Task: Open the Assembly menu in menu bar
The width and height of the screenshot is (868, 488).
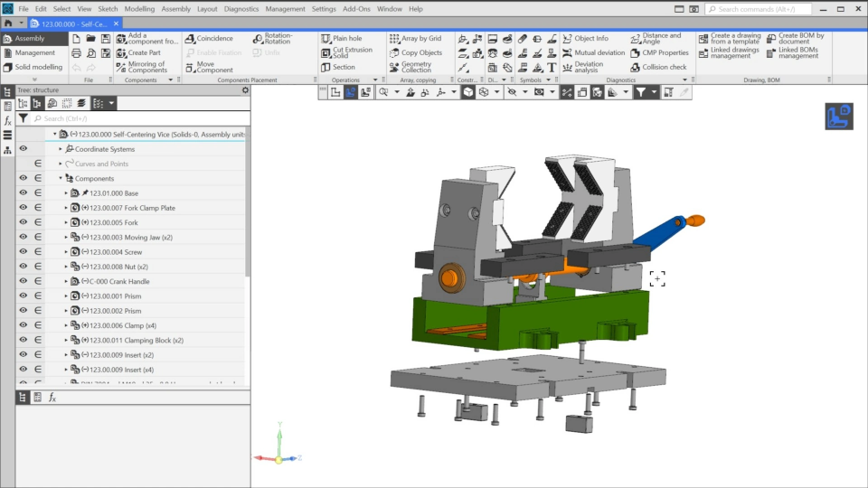Action: point(175,9)
